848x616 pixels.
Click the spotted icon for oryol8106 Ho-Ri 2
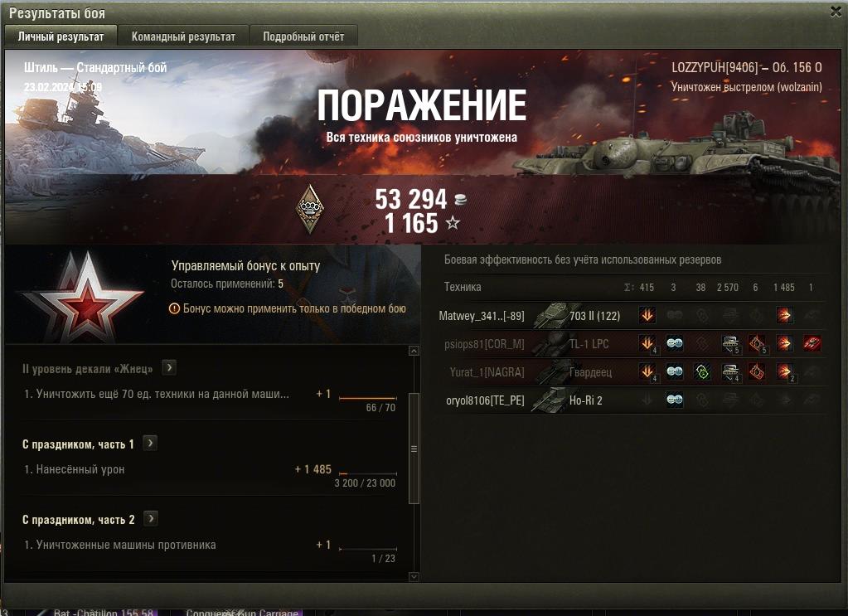pyautogui.click(x=675, y=400)
